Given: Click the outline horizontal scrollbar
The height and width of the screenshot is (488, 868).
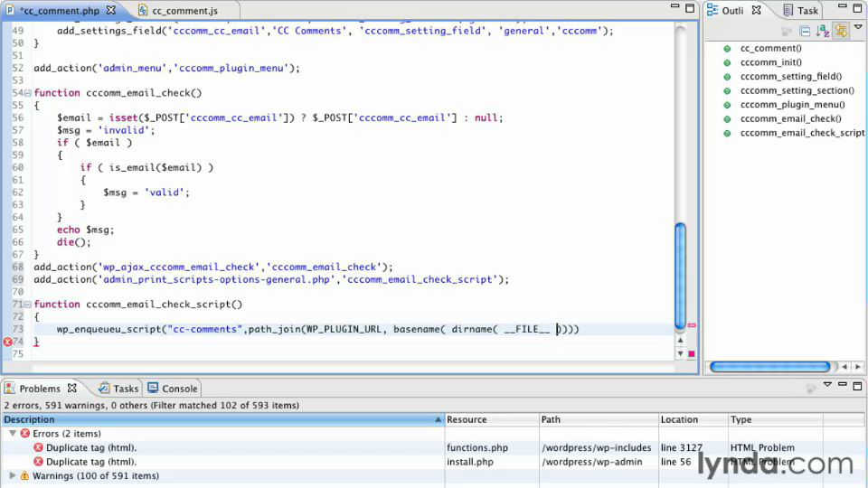Looking at the screenshot, I should tap(770, 367).
